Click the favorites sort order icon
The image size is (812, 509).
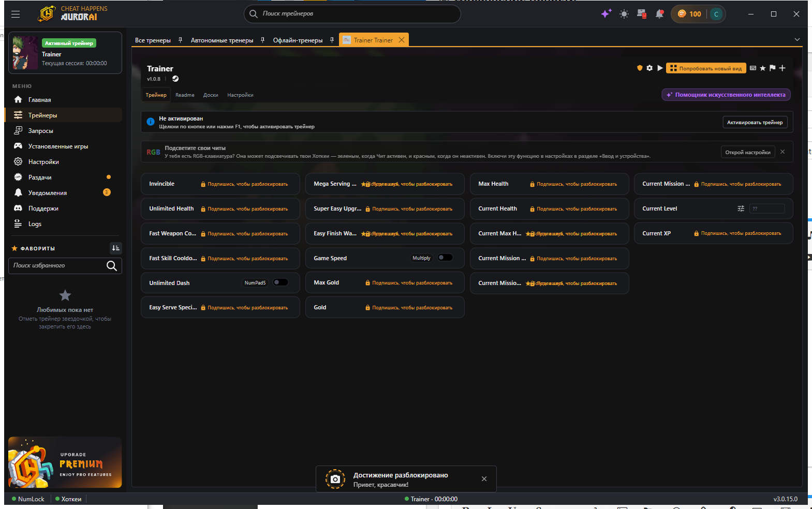click(x=116, y=248)
